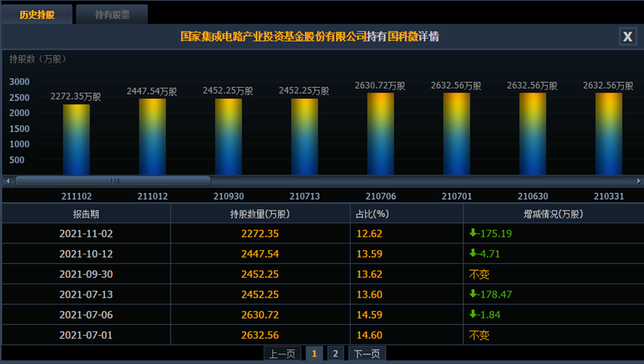Click the 报告期 column header
The height and width of the screenshot is (364, 644).
click(x=86, y=214)
